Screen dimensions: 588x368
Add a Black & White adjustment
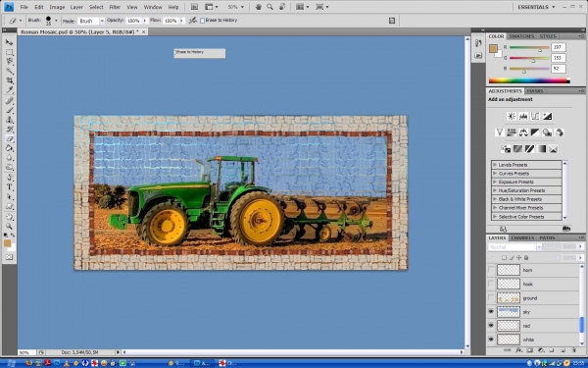pos(535,132)
